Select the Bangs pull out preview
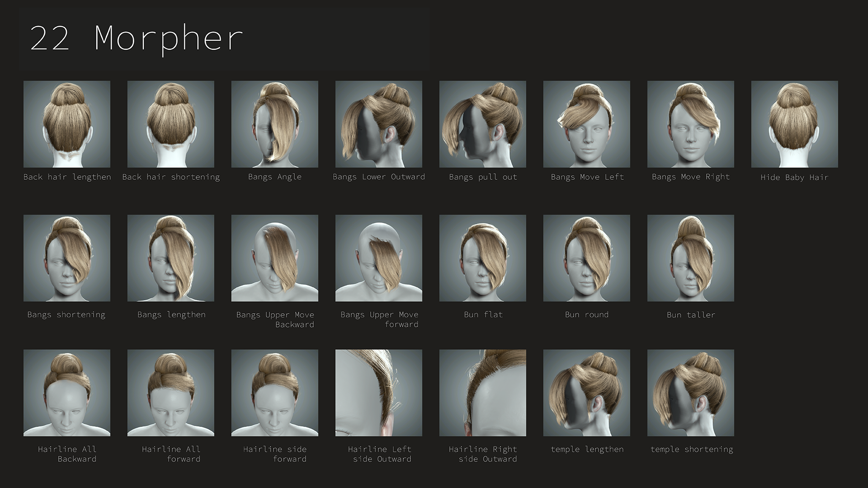 click(x=483, y=124)
